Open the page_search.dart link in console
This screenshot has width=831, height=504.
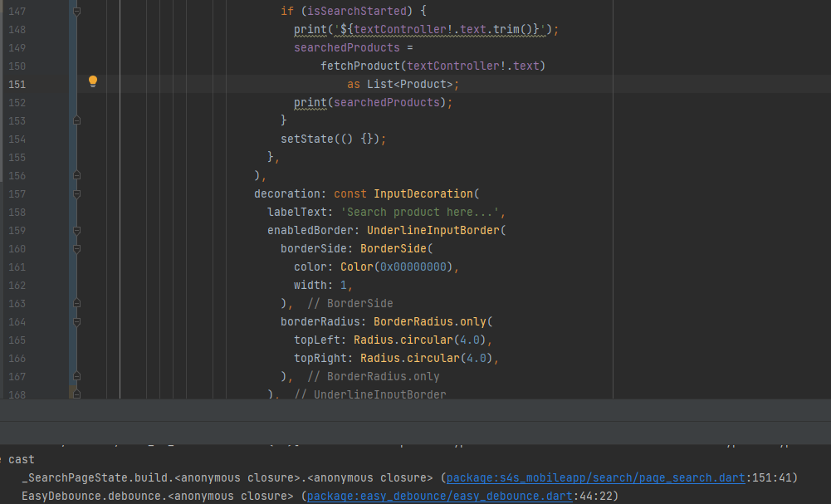pyautogui.click(x=596, y=477)
